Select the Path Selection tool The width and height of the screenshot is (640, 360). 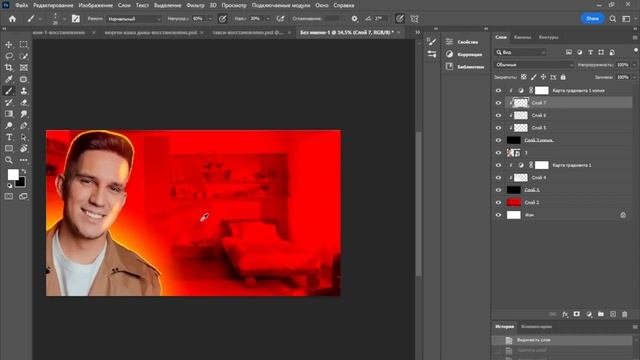[x=24, y=137]
